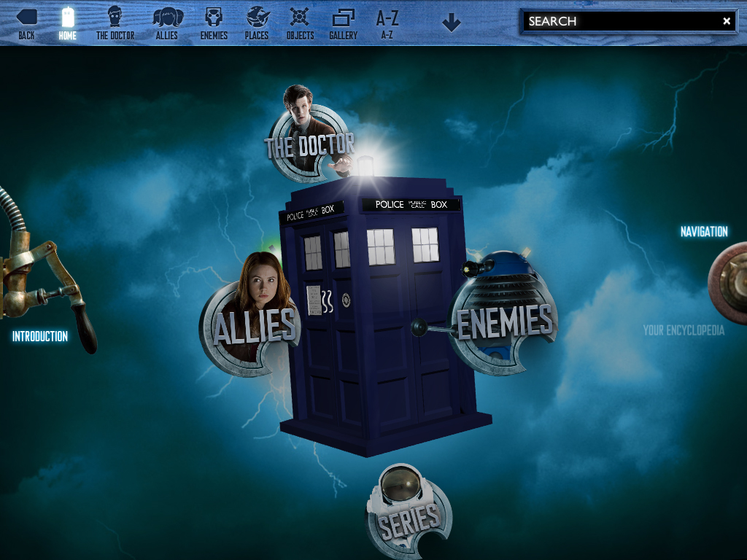
Task: Open The Doctor section in the top bar
Action: (115, 24)
